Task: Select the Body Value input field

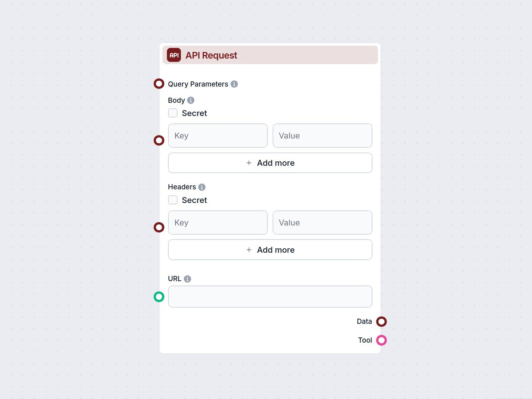Action: pyautogui.click(x=322, y=136)
